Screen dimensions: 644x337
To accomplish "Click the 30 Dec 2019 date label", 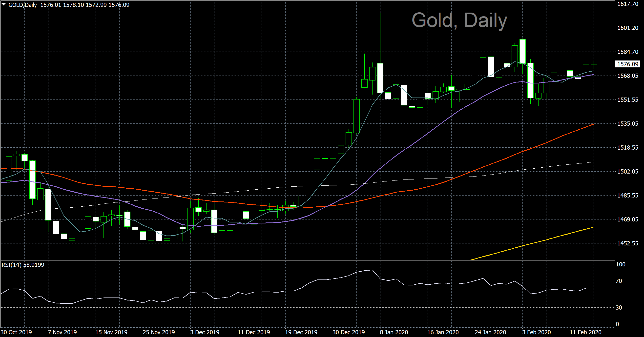I will coord(349,332).
